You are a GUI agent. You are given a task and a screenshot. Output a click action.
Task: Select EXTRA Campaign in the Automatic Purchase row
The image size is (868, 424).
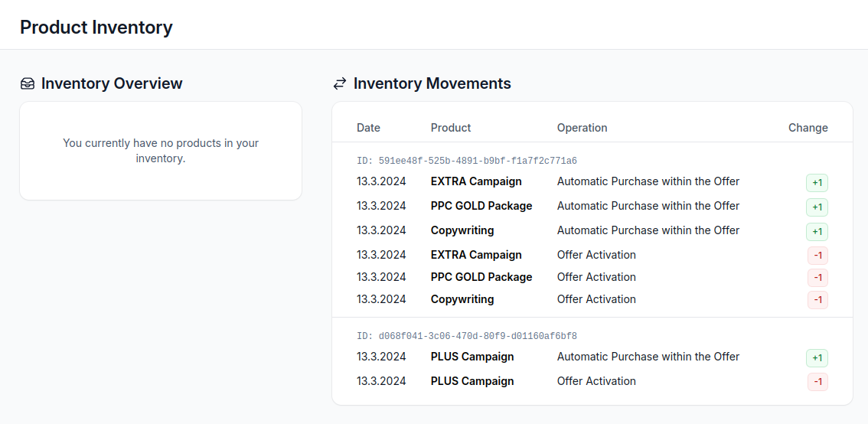point(476,181)
